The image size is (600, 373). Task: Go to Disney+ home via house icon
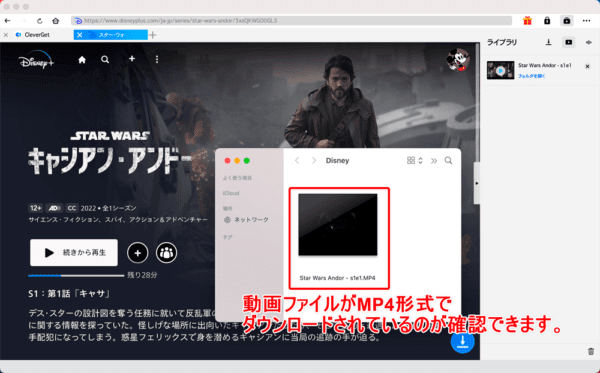point(82,60)
